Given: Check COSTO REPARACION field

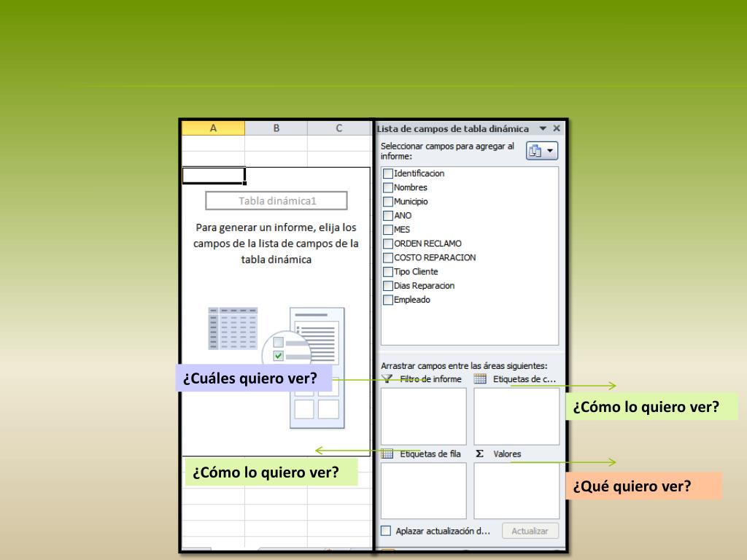Looking at the screenshot, I should pos(388,257).
